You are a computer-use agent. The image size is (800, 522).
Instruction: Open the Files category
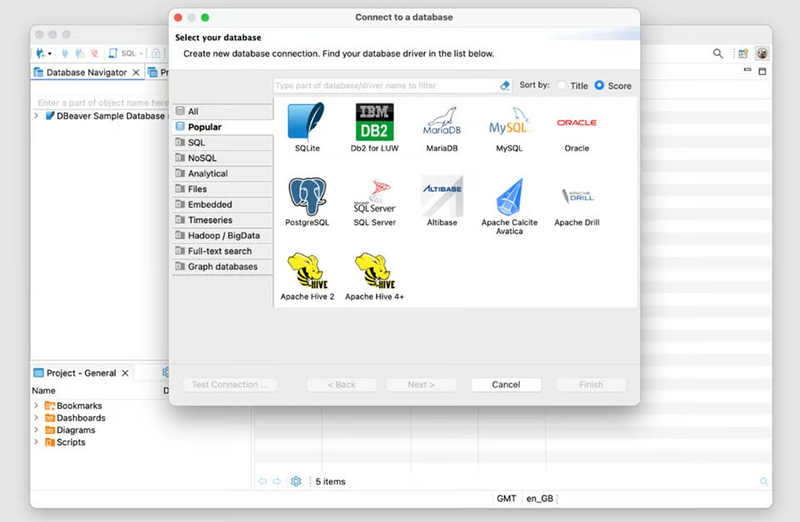[x=223, y=189]
